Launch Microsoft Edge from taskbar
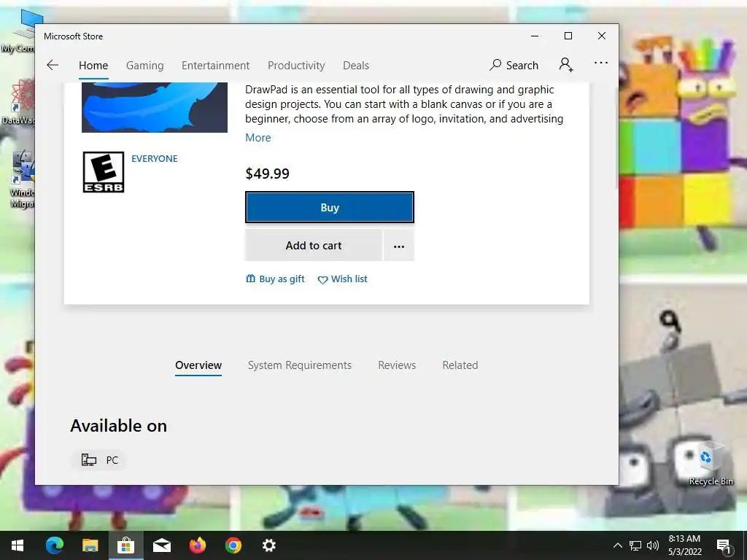This screenshot has height=560, width=747. tap(54, 545)
